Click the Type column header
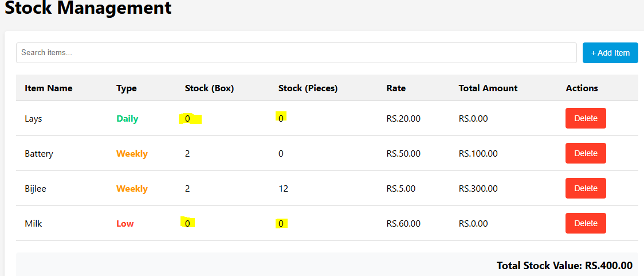This screenshot has width=644, height=276. [x=126, y=88]
